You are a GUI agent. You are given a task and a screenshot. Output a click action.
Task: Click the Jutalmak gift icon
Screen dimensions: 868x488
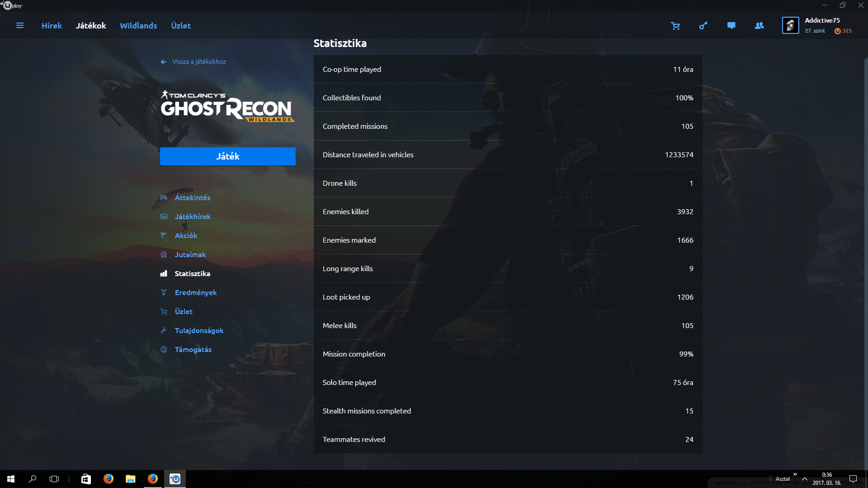(164, 254)
